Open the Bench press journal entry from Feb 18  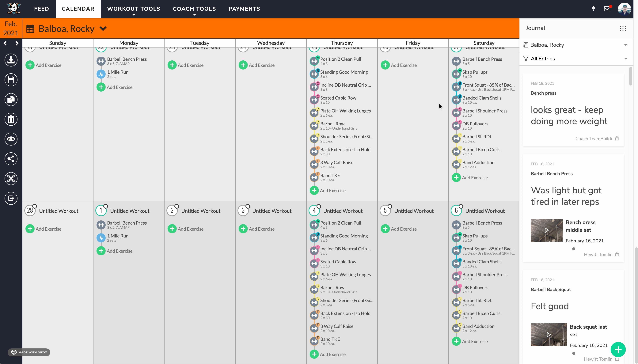click(573, 109)
